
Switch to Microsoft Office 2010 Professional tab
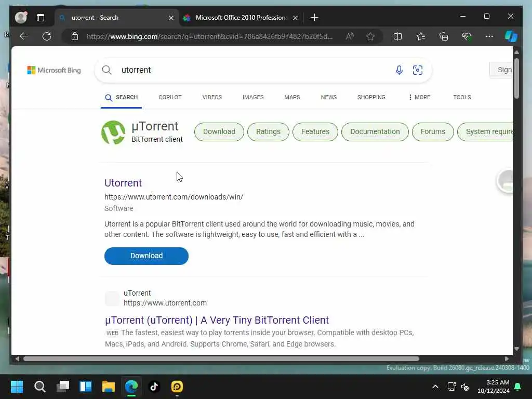241,18
